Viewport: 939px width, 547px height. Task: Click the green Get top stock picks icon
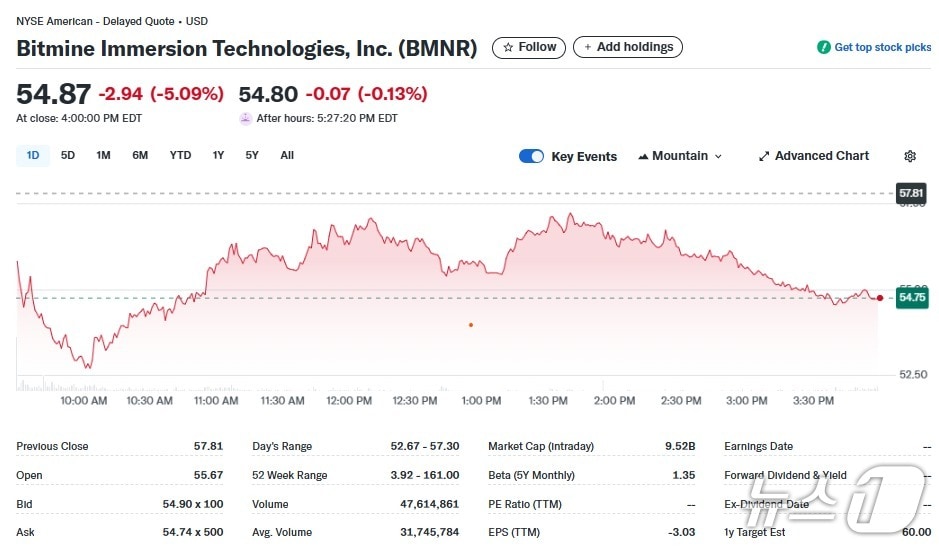824,47
